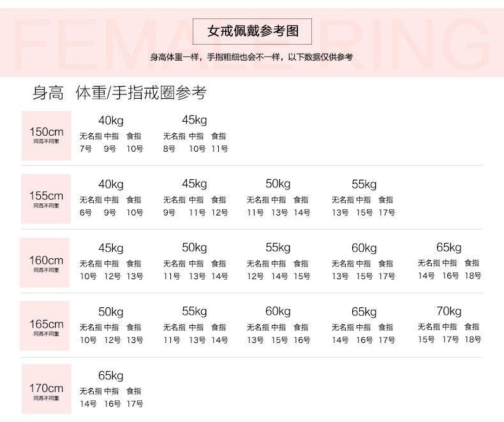The image size is (504, 422).
Task: Click 40kg label in the 150cm row
Action: click(x=111, y=120)
